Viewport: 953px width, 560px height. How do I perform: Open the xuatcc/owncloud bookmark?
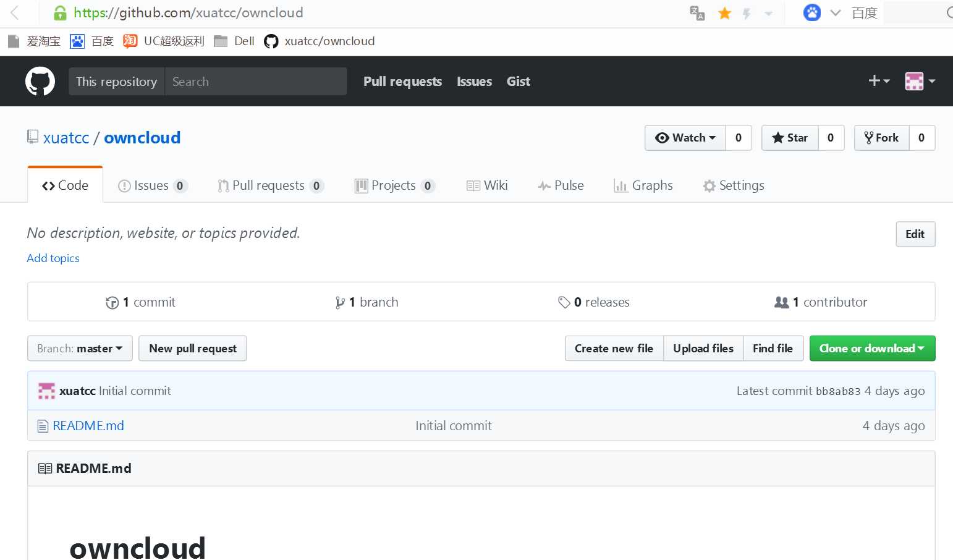pyautogui.click(x=320, y=41)
